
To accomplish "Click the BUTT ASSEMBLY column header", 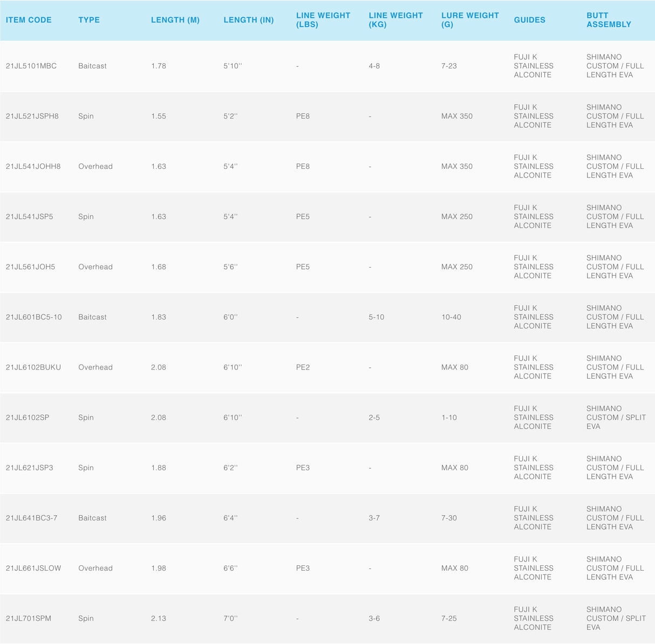I will coord(609,20).
